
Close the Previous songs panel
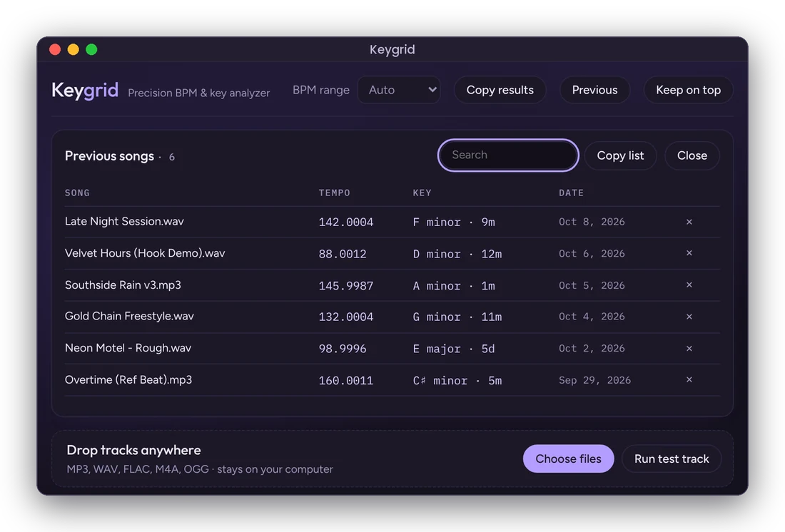pos(692,155)
